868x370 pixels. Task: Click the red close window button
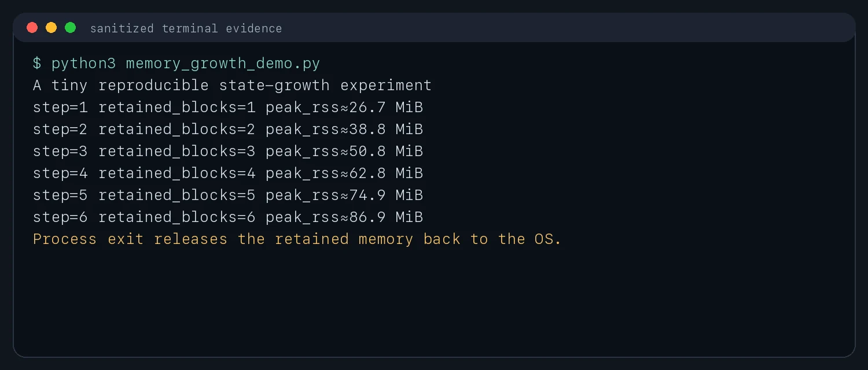pyautogui.click(x=32, y=28)
